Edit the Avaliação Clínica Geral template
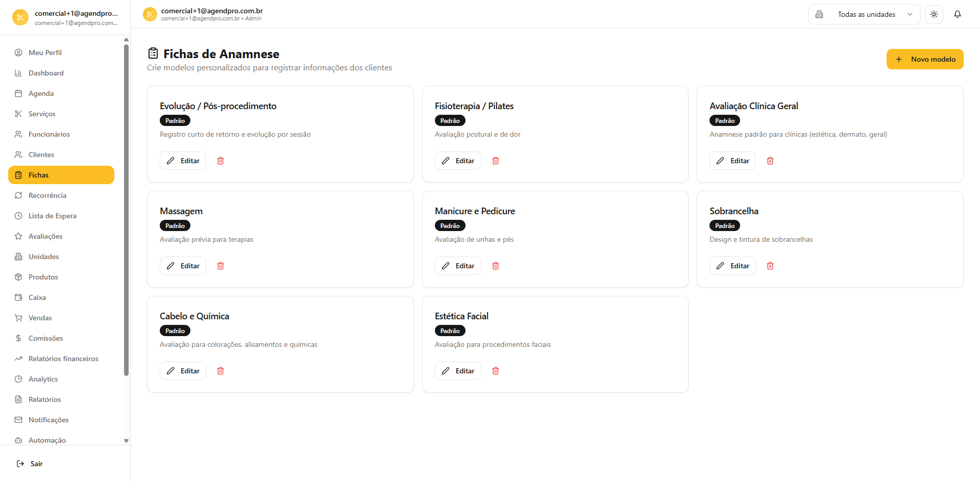Viewport: 980px width, 482px height. (x=732, y=161)
